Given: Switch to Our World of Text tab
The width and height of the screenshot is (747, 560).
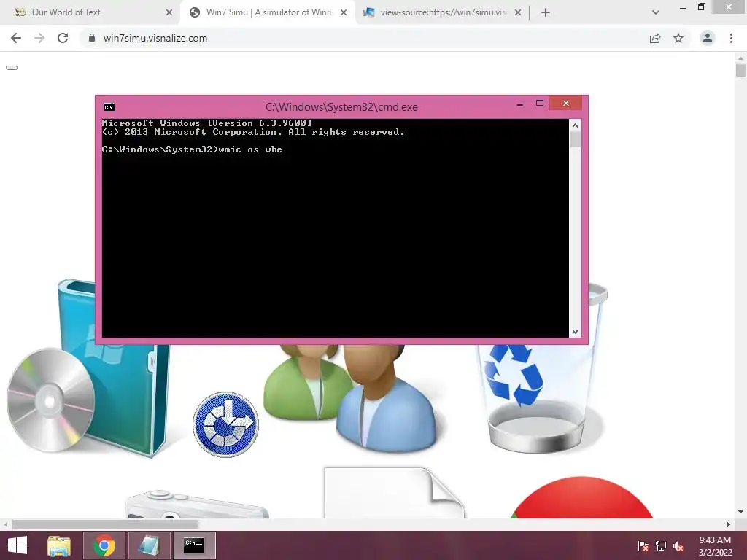Looking at the screenshot, I should [x=90, y=12].
